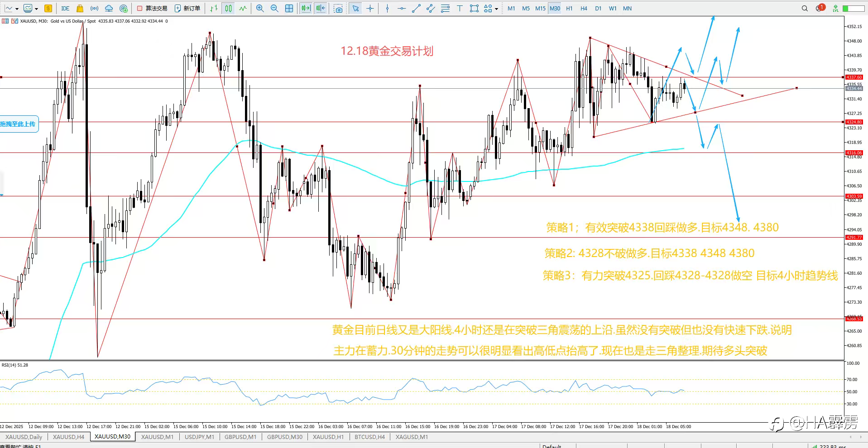Switch to line chart mode
This screenshot has height=448, width=868.
point(243,8)
